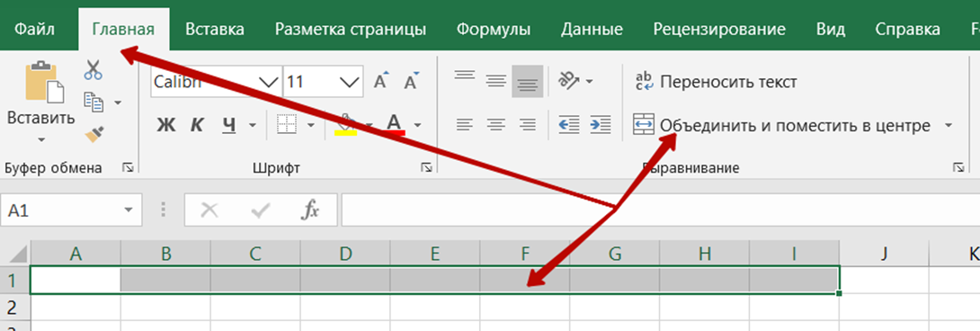Align cell content to vertical middle

tap(496, 81)
